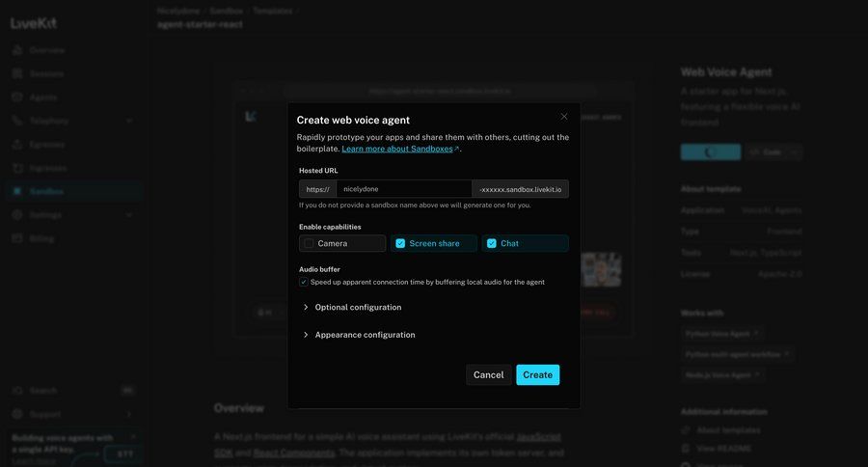
Task: Open the Learn more about Sandboxes link
Action: pos(397,149)
